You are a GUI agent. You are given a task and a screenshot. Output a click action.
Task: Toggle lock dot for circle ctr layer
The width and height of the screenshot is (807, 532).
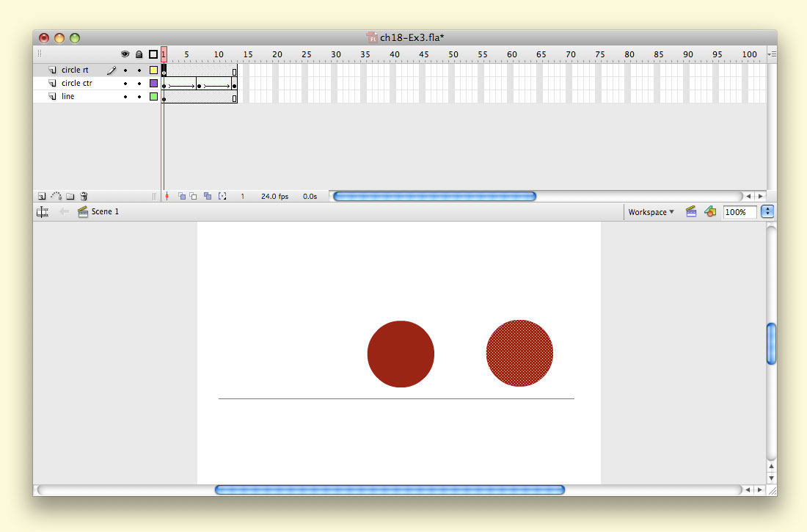click(x=139, y=84)
